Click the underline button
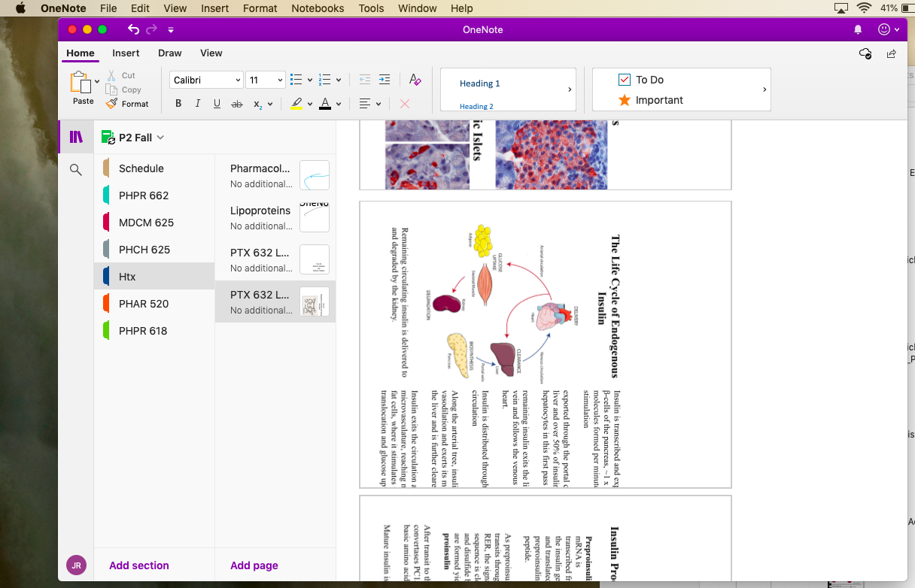The width and height of the screenshot is (915, 588). 217,104
